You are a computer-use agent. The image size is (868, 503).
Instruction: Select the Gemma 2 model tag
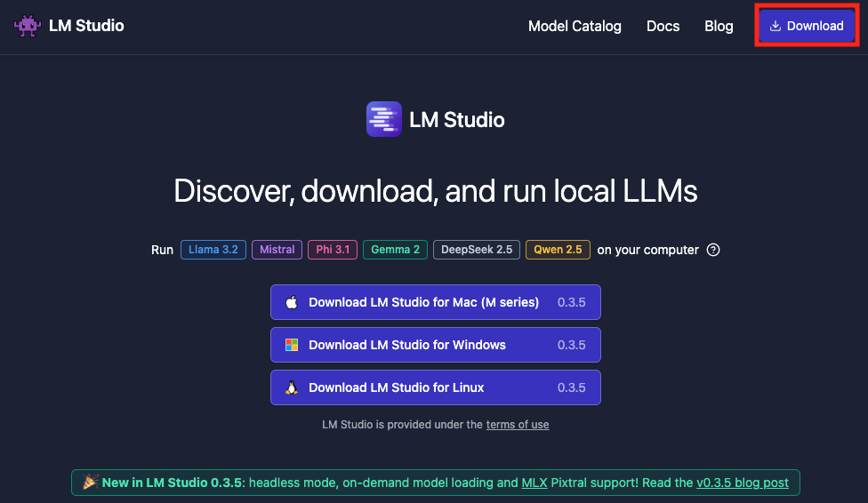click(395, 250)
